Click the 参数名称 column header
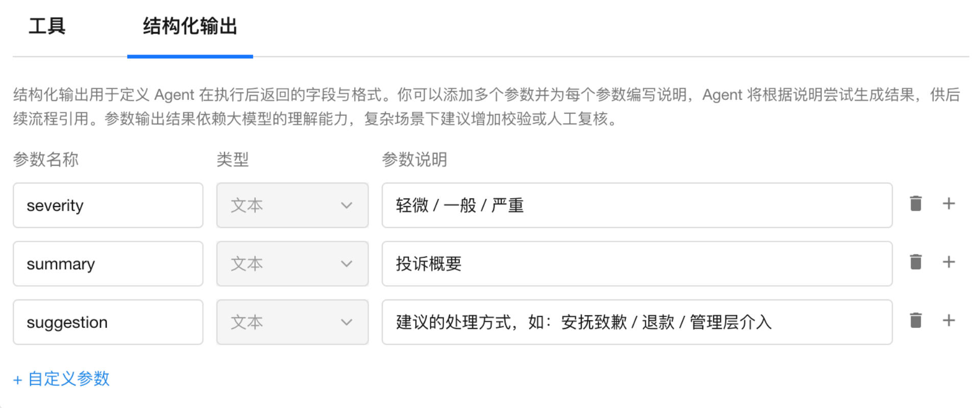The image size is (980, 408). [x=46, y=160]
